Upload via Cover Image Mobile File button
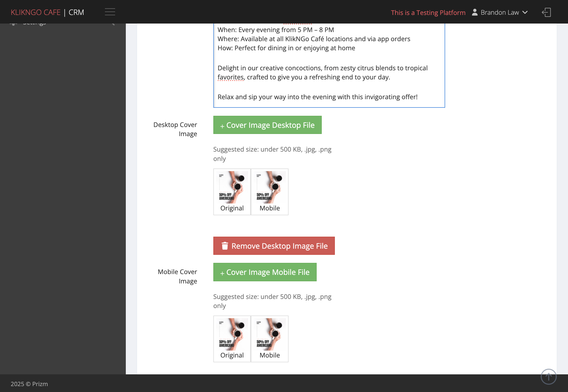This screenshot has width=568, height=392. pyautogui.click(x=265, y=272)
